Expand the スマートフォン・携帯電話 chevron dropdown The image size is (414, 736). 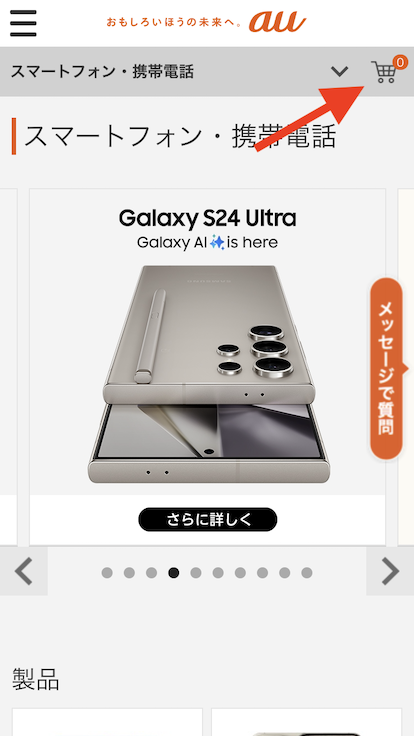(x=339, y=71)
